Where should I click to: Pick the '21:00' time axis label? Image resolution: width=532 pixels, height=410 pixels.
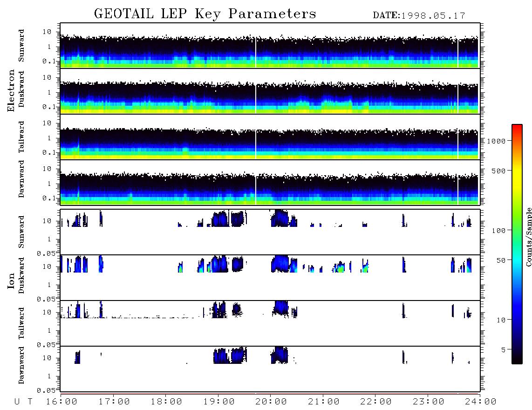click(x=324, y=402)
